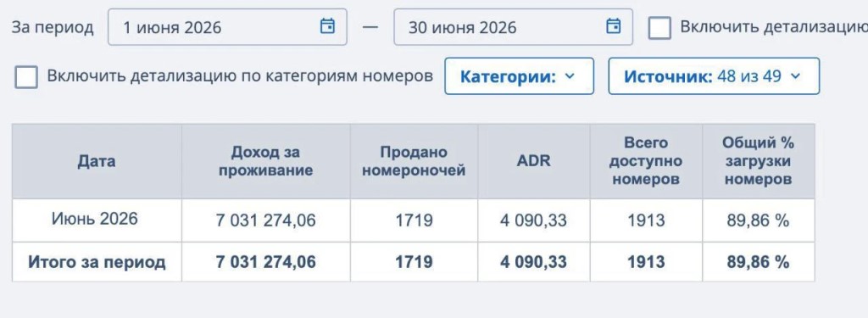The width and height of the screenshot is (868, 318).
Task: Click the chevron in Категории dropdown
Action: point(570,76)
